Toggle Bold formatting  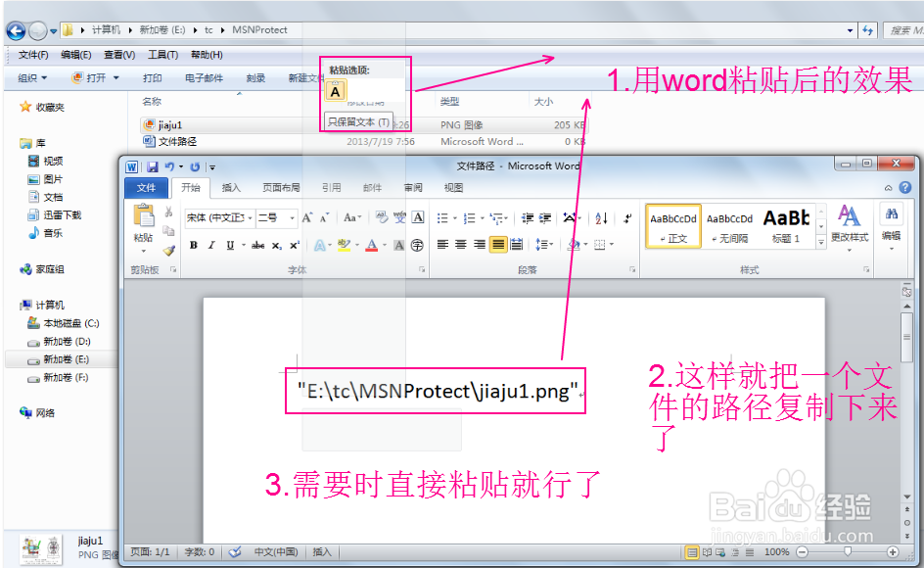click(x=193, y=246)
